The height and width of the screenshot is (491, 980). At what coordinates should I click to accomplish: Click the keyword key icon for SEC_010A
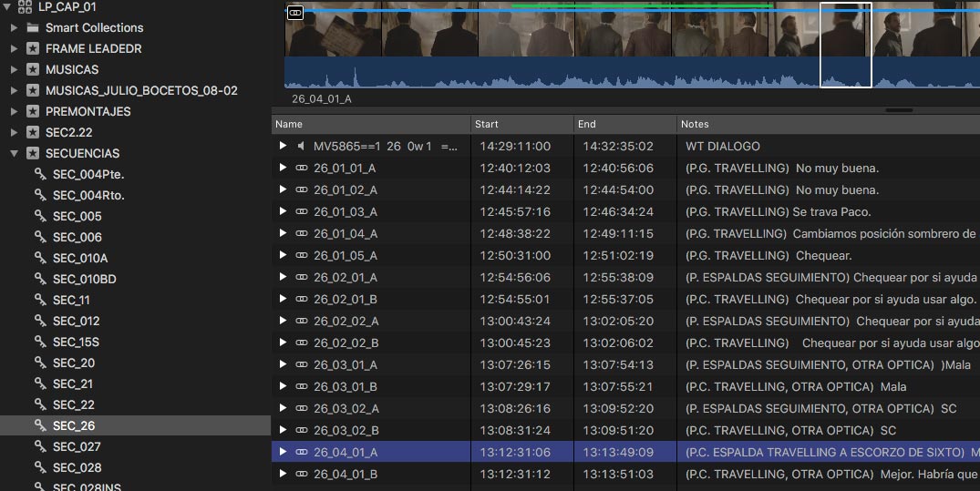point(41,258)
